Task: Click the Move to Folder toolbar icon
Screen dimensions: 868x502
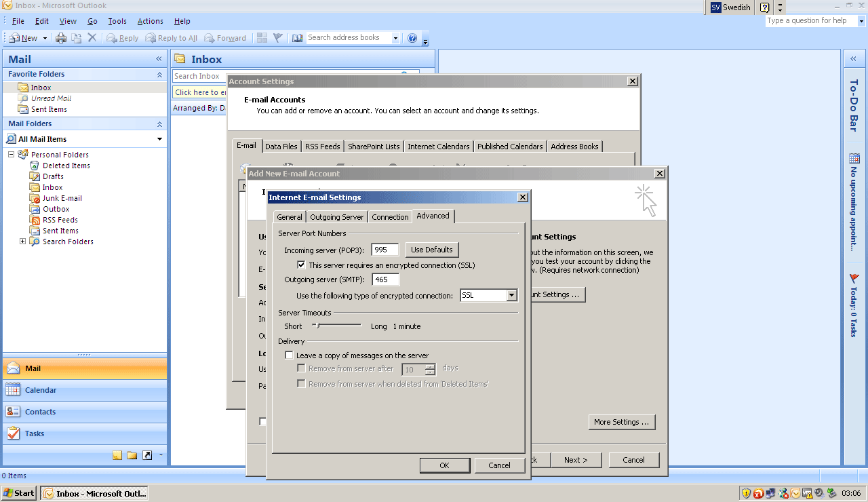Action: coord(77,38)
